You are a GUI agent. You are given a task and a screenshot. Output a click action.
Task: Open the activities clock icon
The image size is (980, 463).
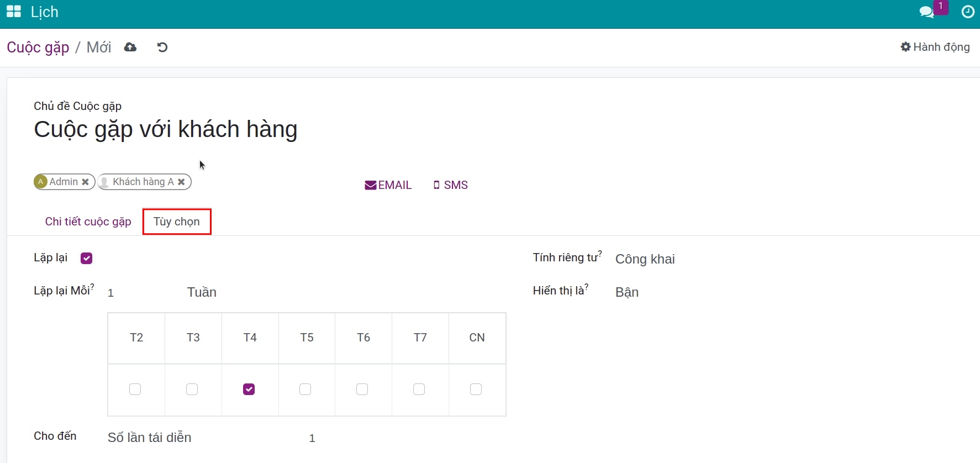[968, 12]
